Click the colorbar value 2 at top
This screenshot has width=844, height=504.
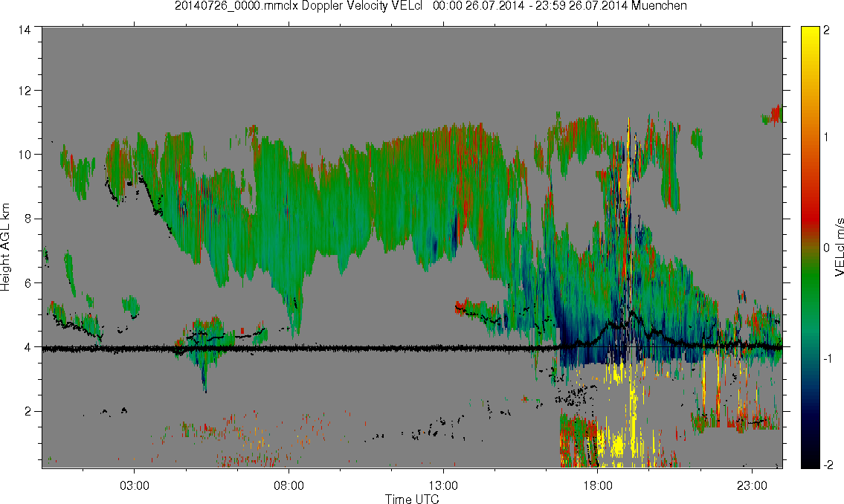pos(827,30)
